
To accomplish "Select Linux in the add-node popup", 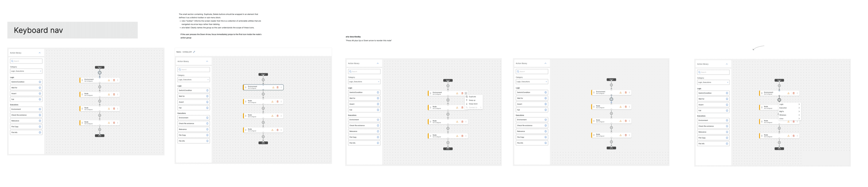I will pos(789,119).
